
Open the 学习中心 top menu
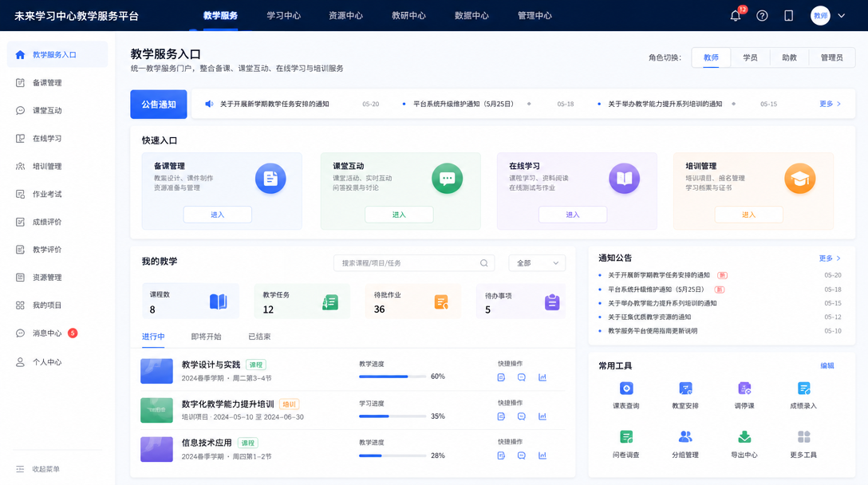point(283,15)
